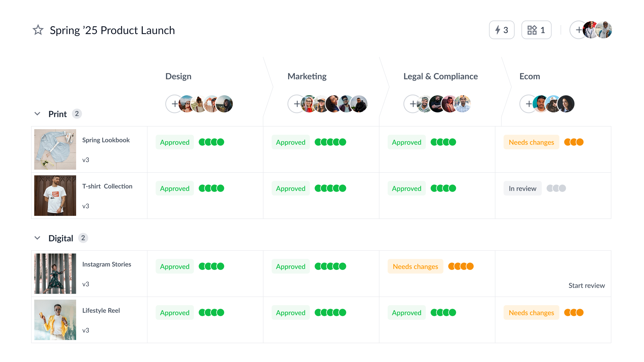Image resolution: width=644 pixels, height=362 pixels.
Task: Add a reviewer to the Marketing stage
Action: [x=296, y=104]
